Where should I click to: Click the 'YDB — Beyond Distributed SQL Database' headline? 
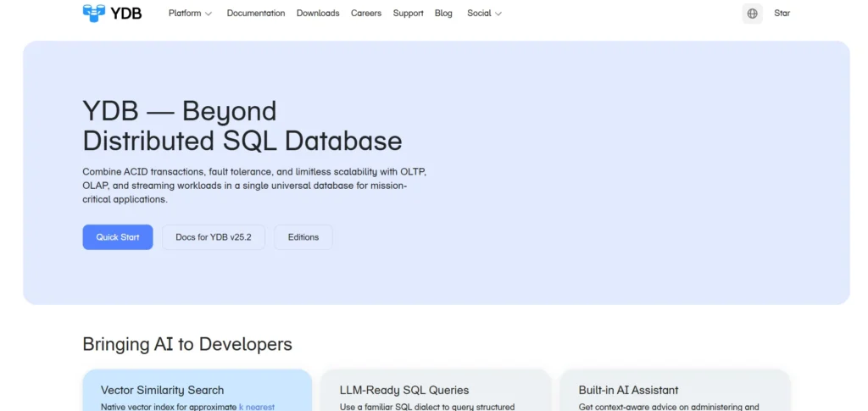pos(242,126)
